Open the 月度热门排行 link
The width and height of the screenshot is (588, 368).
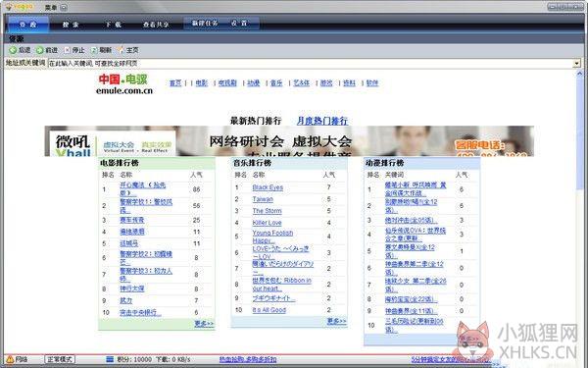pos(322,121)
